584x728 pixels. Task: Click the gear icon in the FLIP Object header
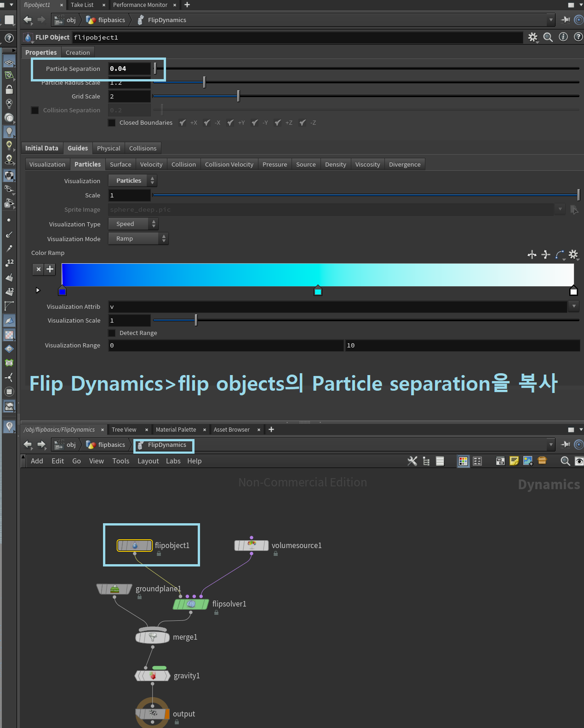point(532,37)
